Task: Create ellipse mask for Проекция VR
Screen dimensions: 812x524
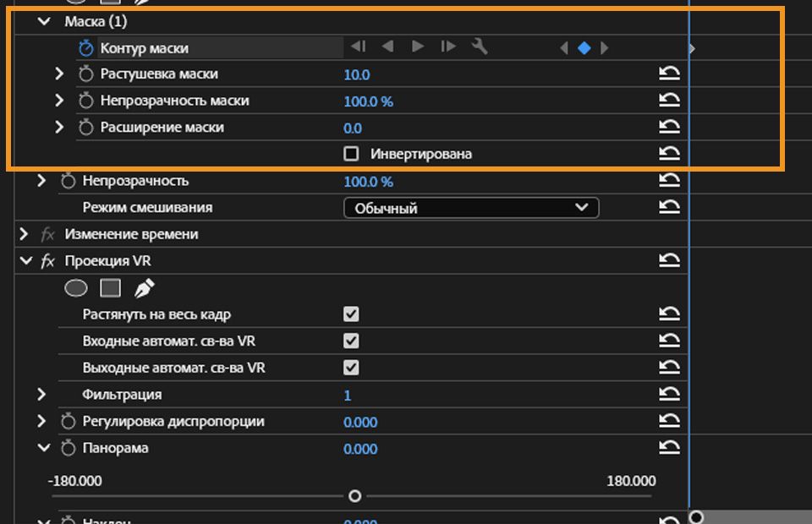Action: coord(75,288)
